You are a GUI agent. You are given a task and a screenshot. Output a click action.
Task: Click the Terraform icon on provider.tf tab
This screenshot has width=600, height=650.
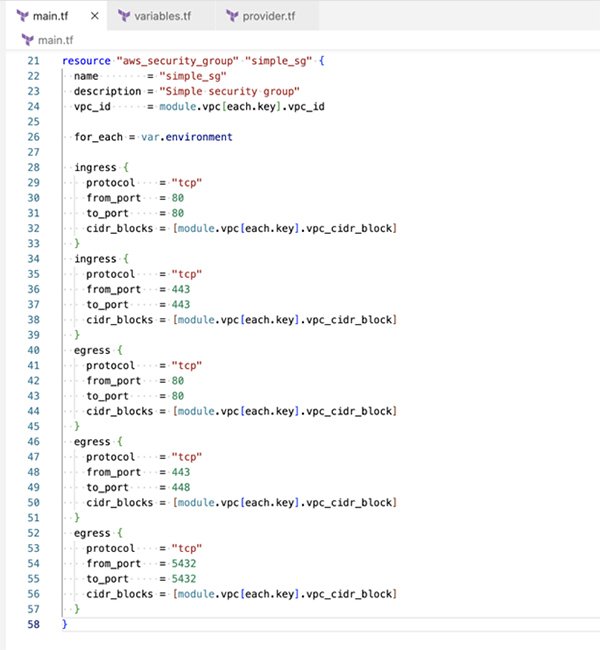coord(233,16)
